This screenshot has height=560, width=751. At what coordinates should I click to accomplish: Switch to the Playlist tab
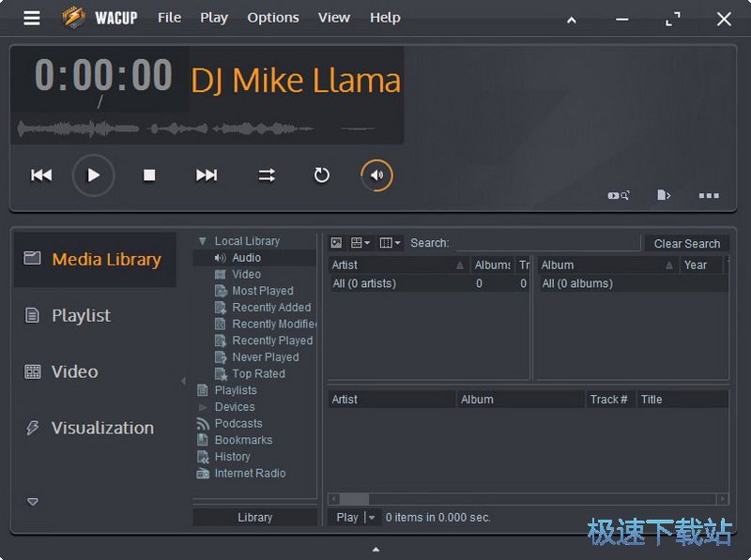(x=81, y=316)
